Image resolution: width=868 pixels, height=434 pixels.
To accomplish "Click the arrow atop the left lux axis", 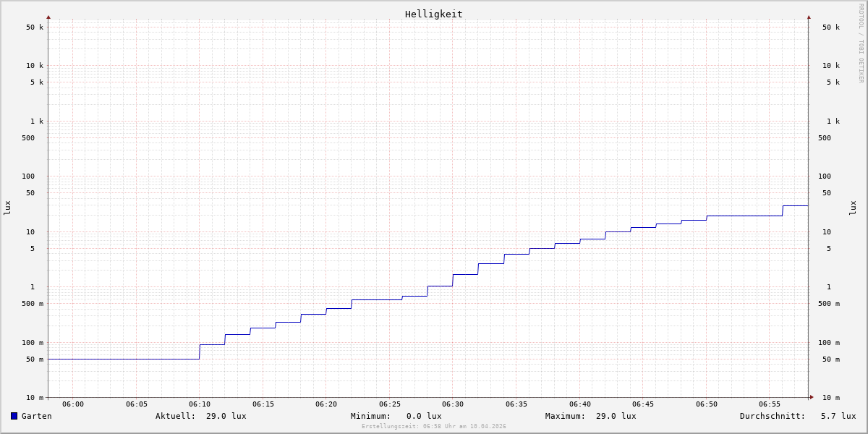I will coord(48,17).
